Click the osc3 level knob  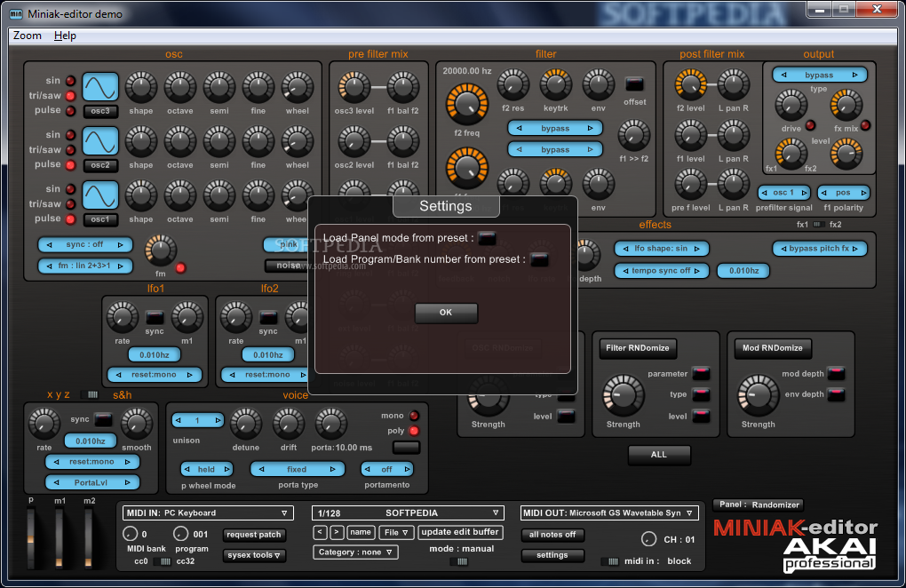(x=354, y=87)
